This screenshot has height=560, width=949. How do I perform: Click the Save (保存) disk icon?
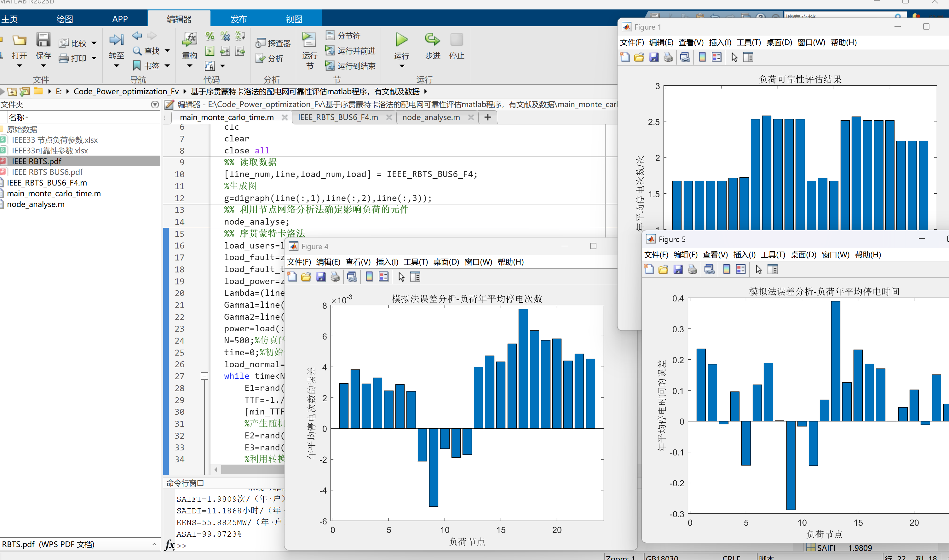(43, 40)
